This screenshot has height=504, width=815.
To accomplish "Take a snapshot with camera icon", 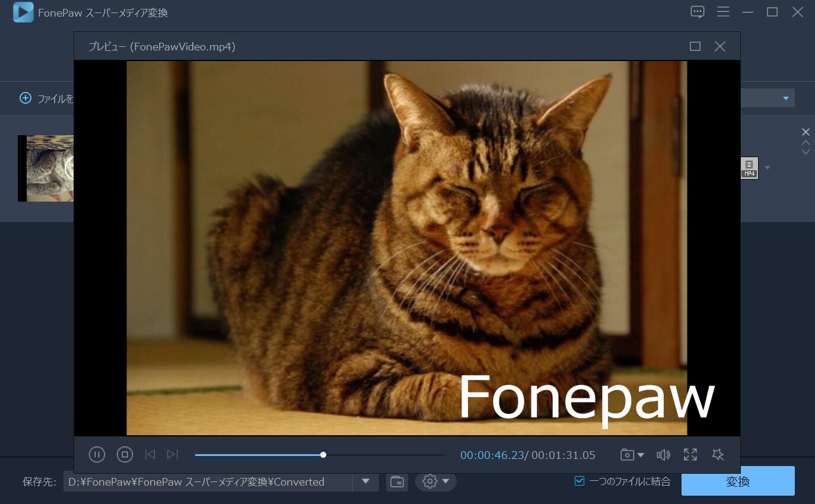I will click(x=627, y=455).
